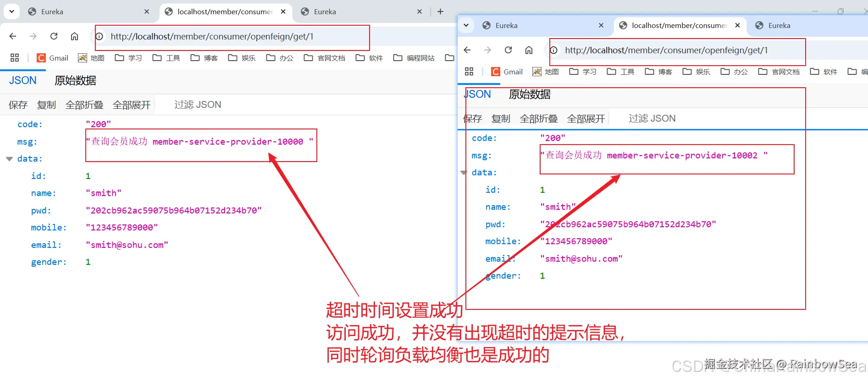Click 全部折叠 in left JSON viewer
This screenshot has height=381, width=868.
click(x=84, y=105)
